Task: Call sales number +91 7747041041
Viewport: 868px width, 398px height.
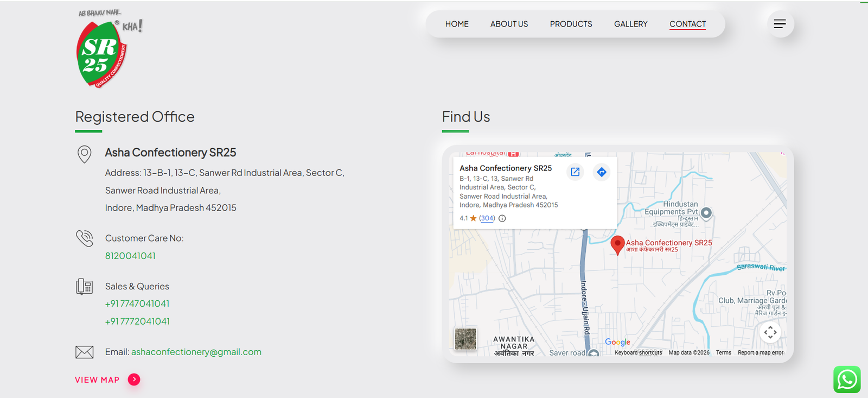Action: tap(137, 304)
